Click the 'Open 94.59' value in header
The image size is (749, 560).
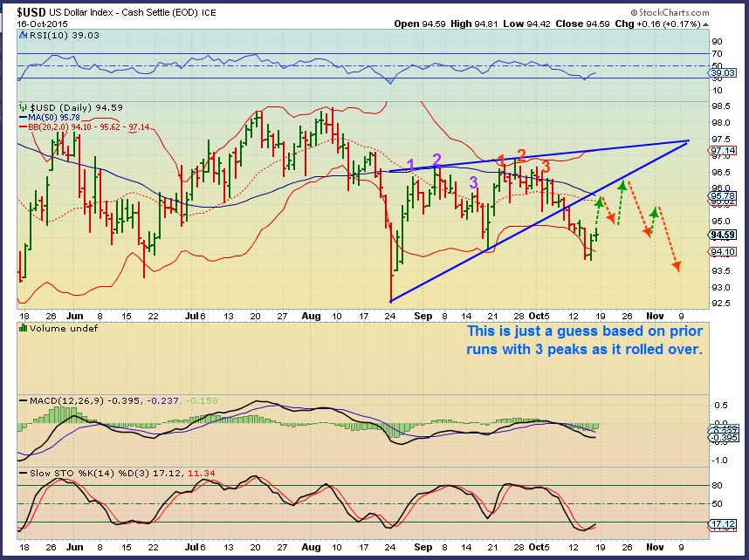pyautogui.click(x=420, y=24)
